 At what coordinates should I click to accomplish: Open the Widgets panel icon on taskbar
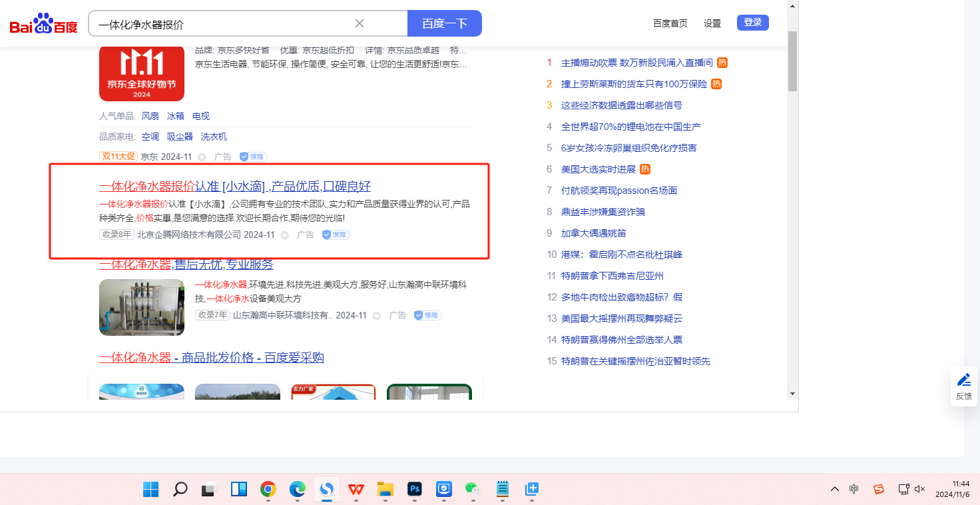239,490
